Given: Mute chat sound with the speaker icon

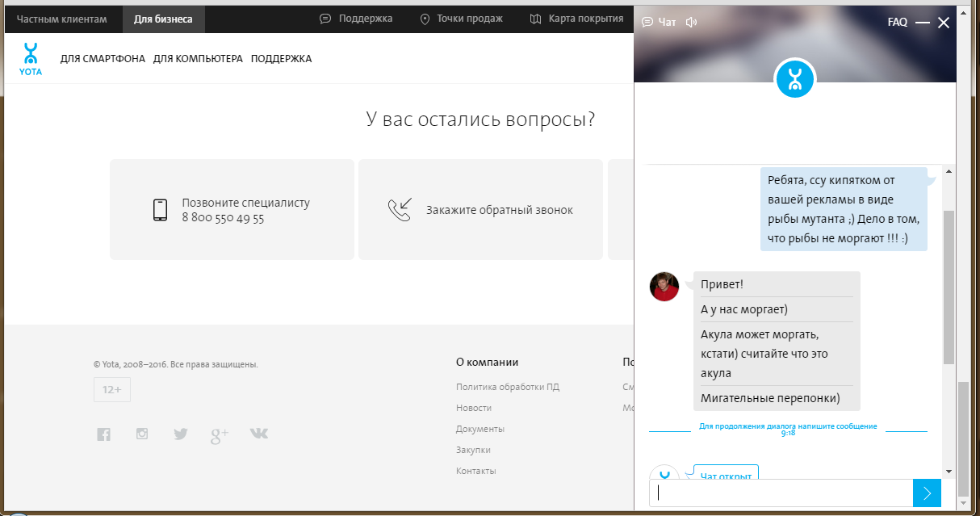Looking at the screenshot, I should tap(691, 22).
